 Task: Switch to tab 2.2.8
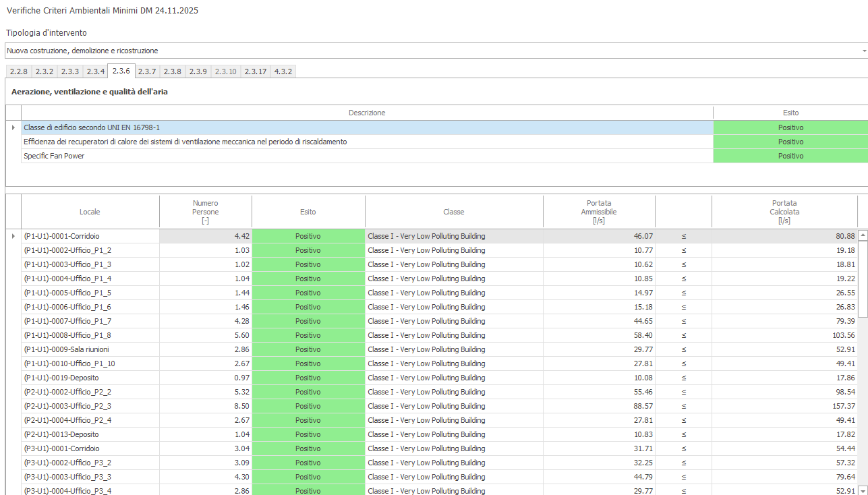point(18,71)
